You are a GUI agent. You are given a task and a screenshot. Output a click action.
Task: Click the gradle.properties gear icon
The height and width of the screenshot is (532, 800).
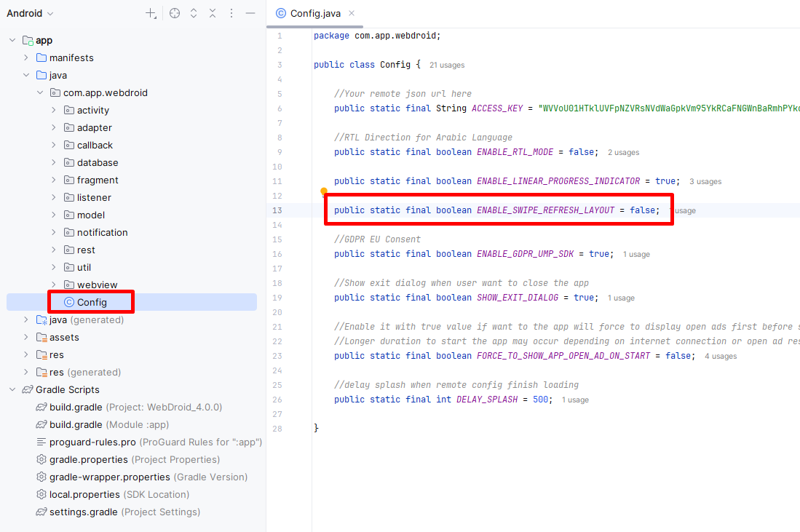coord(41,459)
